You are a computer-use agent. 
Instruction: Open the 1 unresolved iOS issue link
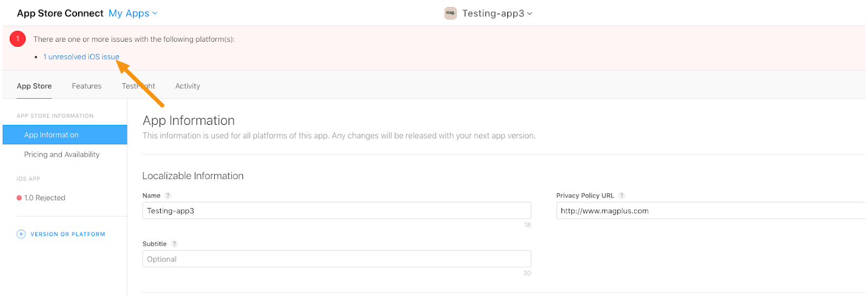(81, 57)
